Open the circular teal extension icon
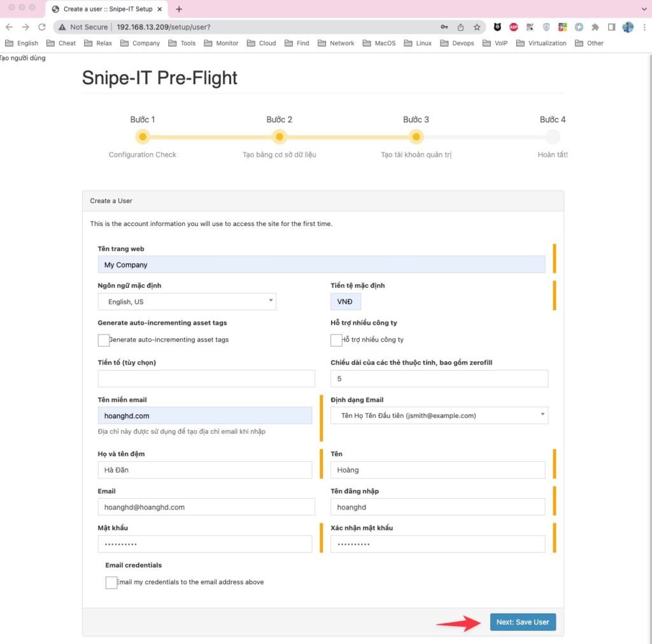 click(578, 27)
